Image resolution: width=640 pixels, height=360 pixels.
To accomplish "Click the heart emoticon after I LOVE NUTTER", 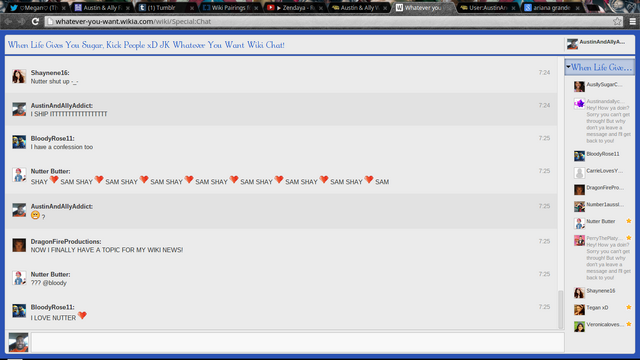I will [82, 316].
